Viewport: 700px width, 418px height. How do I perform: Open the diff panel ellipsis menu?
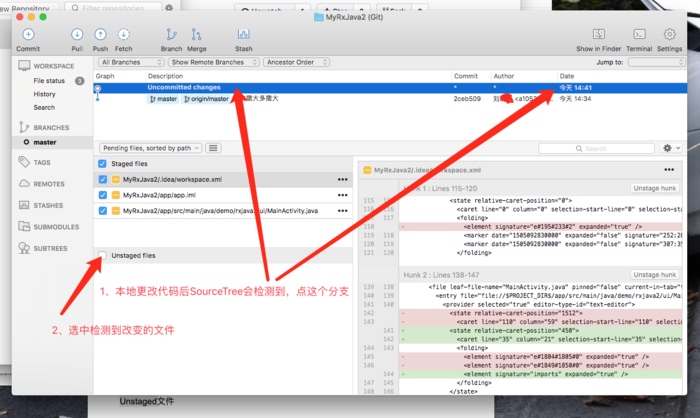(669, 170)
